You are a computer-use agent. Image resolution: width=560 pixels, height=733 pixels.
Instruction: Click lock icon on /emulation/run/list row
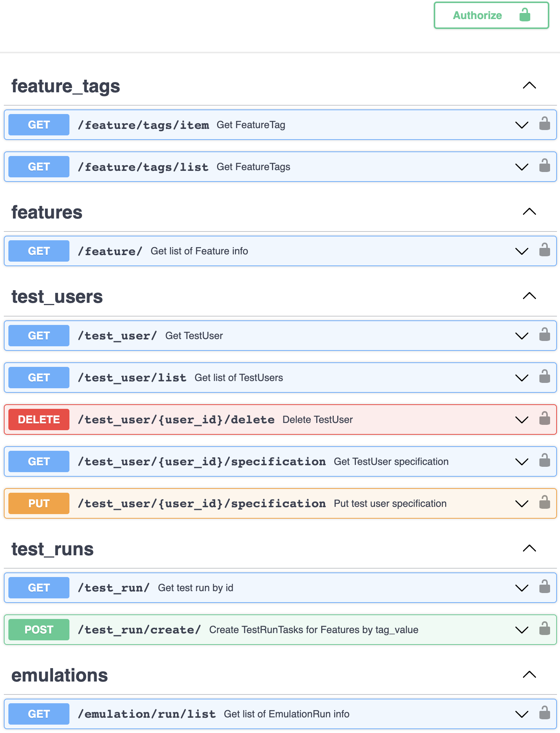click(x=544, y=713)
